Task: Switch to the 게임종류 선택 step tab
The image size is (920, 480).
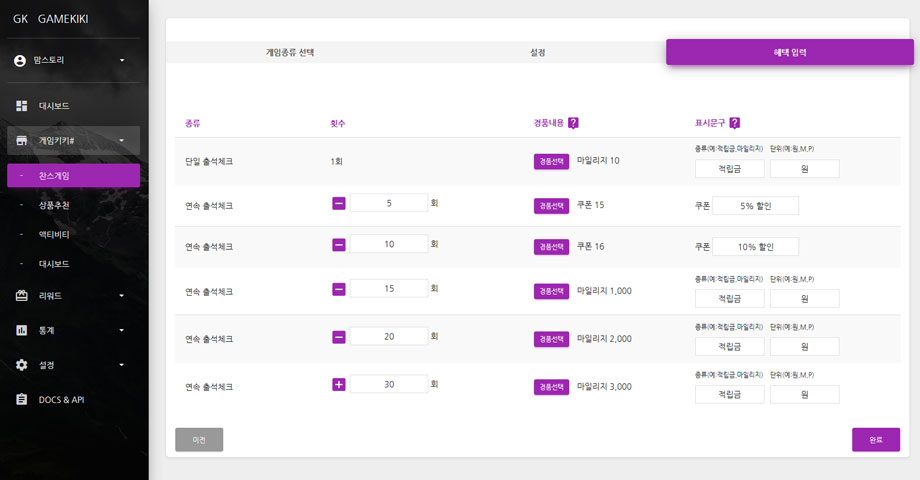Action: [x=290, y=52]
